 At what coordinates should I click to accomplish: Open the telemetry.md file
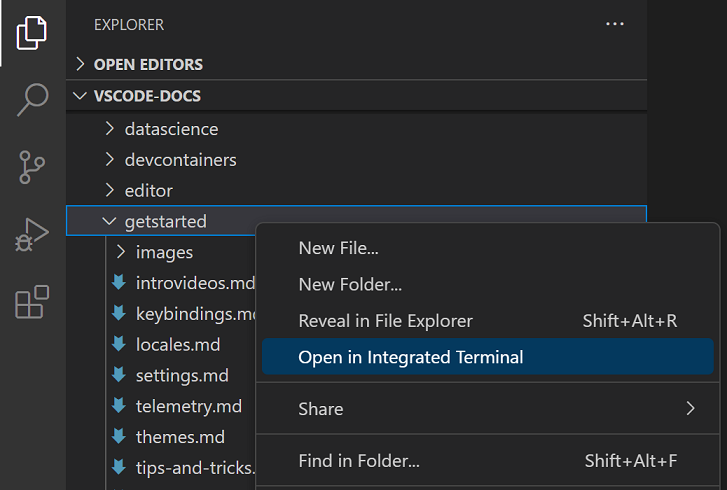click(x=188, y=406)
